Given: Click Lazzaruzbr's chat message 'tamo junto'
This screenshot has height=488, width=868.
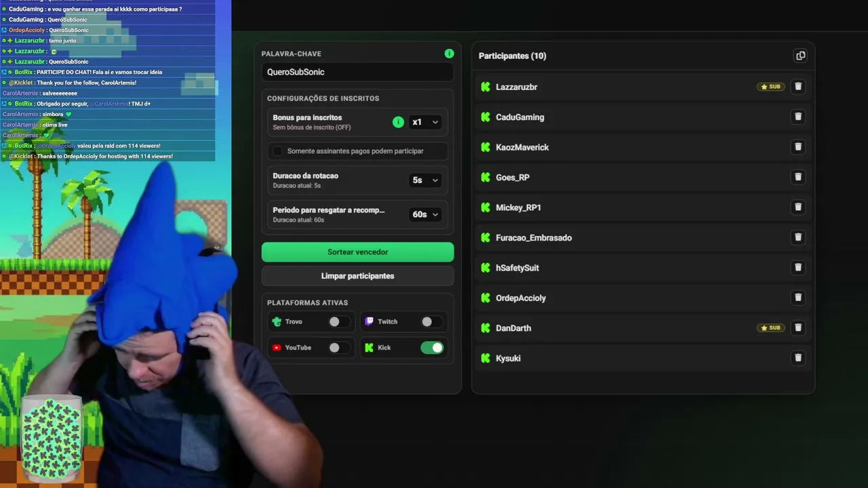Looking at the screenshot, I should coord(62,41).
